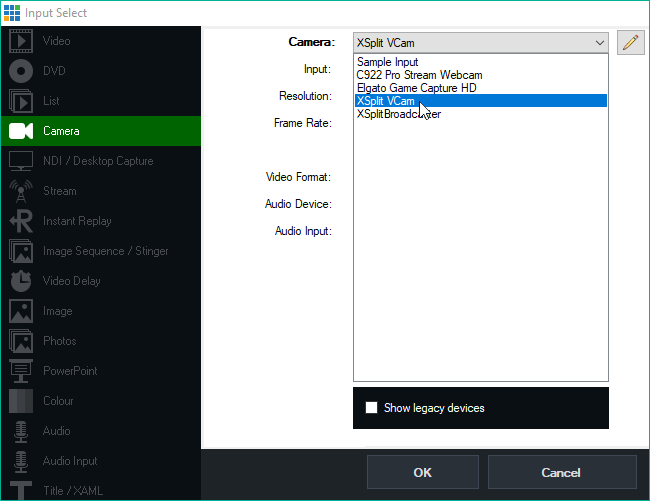
Task: Click the Video film-strip icon
Action: [x=21, y=41]
